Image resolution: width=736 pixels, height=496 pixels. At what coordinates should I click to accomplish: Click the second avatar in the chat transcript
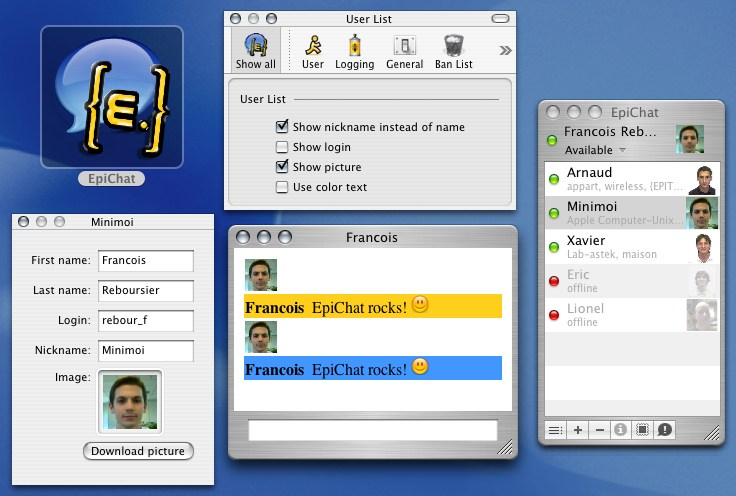coord(261,337)
